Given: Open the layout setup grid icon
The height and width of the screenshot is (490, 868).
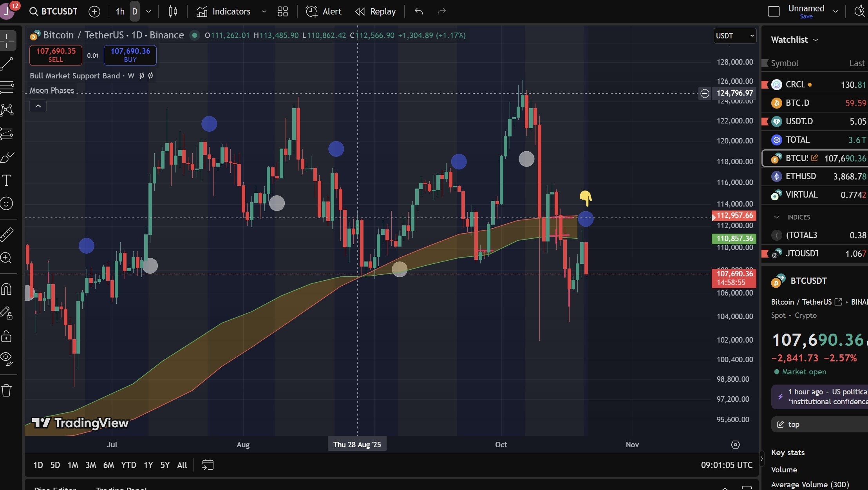Looking at the screenshot, I should point(282,11).
